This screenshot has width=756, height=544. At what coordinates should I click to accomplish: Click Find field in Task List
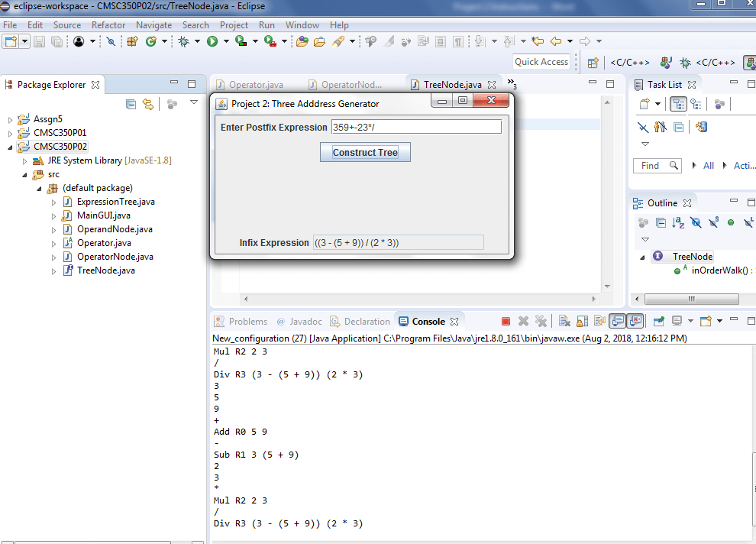[657, 166]
